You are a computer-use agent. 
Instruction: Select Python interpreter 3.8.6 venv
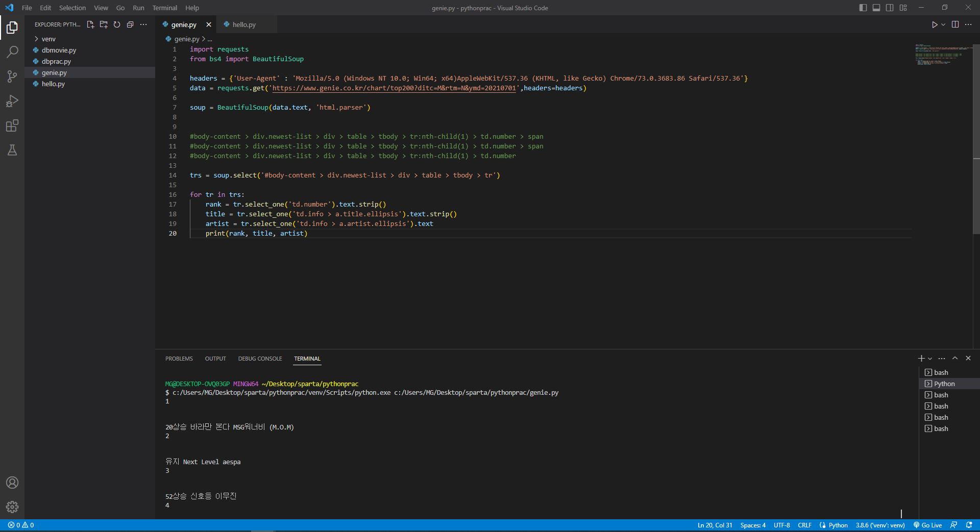880,525
